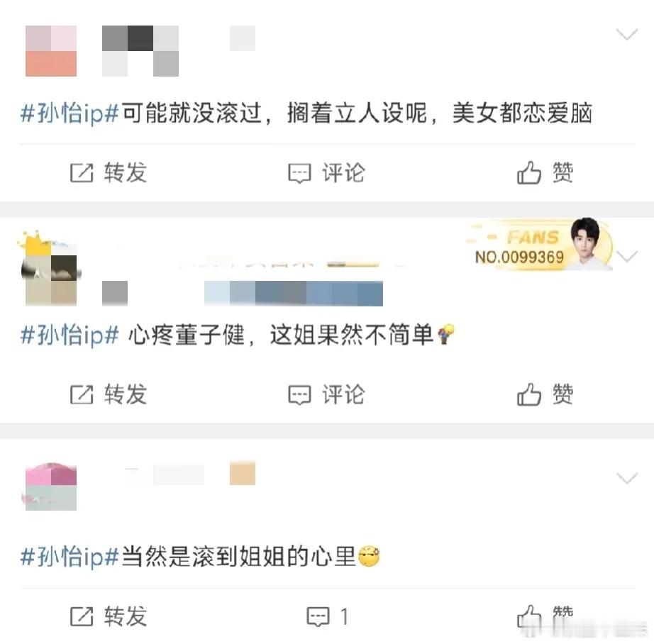654x644 pixels.
Task: Click the first post's text 可能就没滚过
Action: [192, 113]
